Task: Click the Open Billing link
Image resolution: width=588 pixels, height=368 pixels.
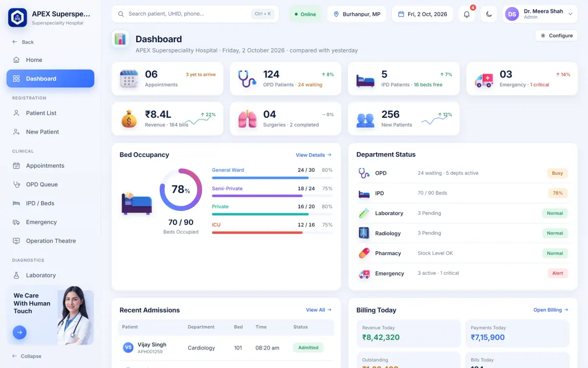Action: [551, 310]
